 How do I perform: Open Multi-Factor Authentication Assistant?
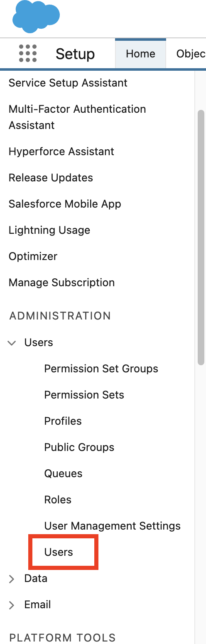point(77,117)
